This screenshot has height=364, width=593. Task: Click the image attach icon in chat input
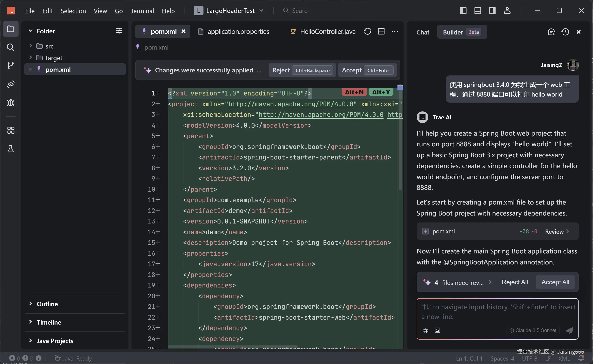point(437,330)
